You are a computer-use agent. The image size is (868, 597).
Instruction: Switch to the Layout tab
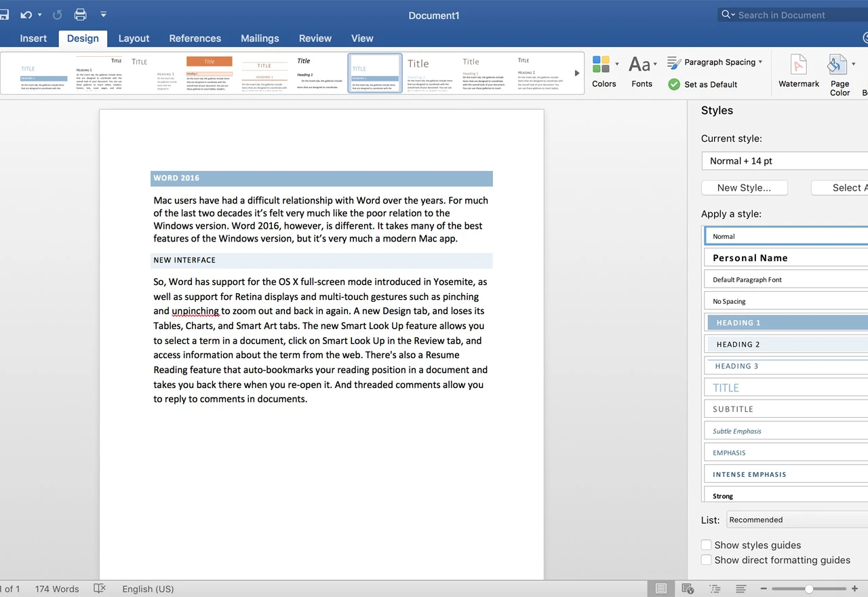click(134, 38)
